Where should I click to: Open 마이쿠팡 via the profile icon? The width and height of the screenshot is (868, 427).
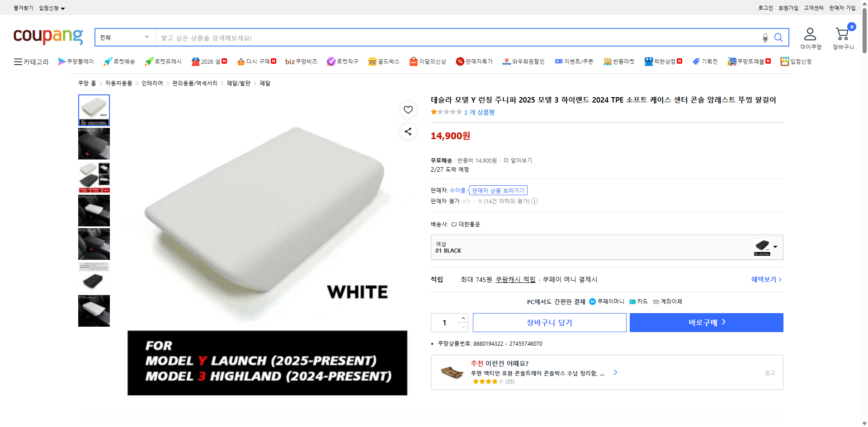click(811, 33)
